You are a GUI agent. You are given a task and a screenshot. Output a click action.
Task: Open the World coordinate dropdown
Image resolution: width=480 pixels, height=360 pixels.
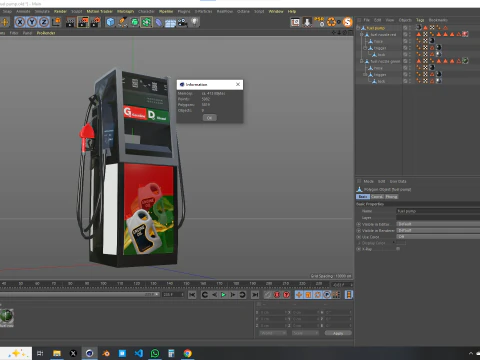(x=273, y=333)
